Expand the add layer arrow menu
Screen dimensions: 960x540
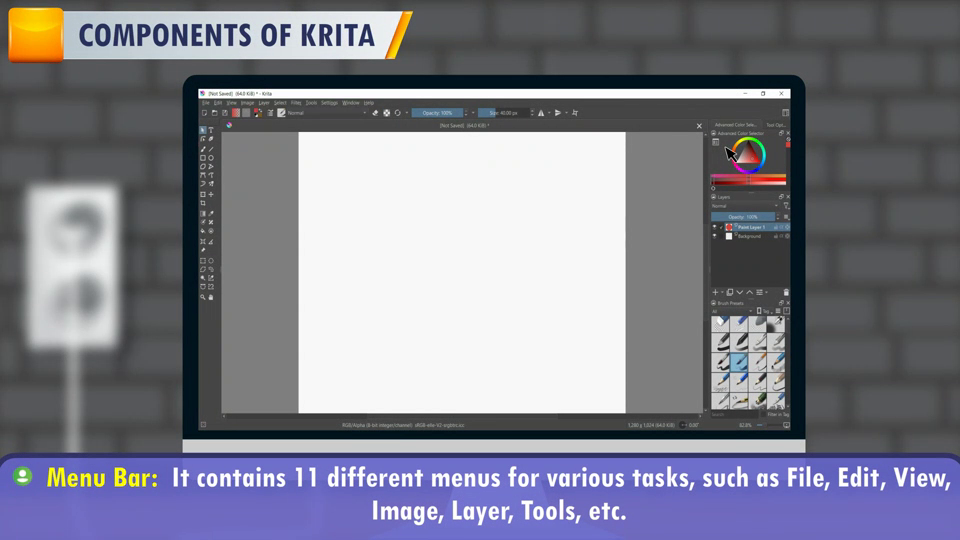(x=722, y=293)
